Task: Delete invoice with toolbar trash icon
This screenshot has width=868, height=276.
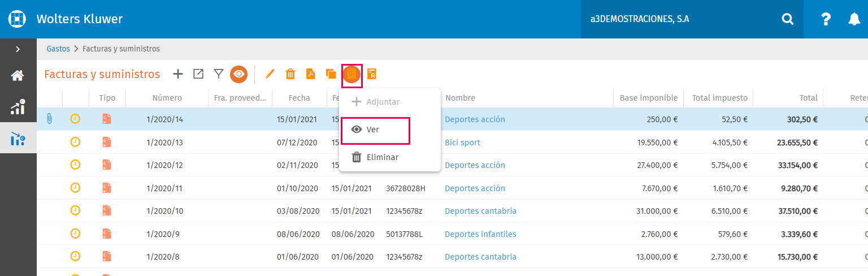Action: [x=290, y=74]
